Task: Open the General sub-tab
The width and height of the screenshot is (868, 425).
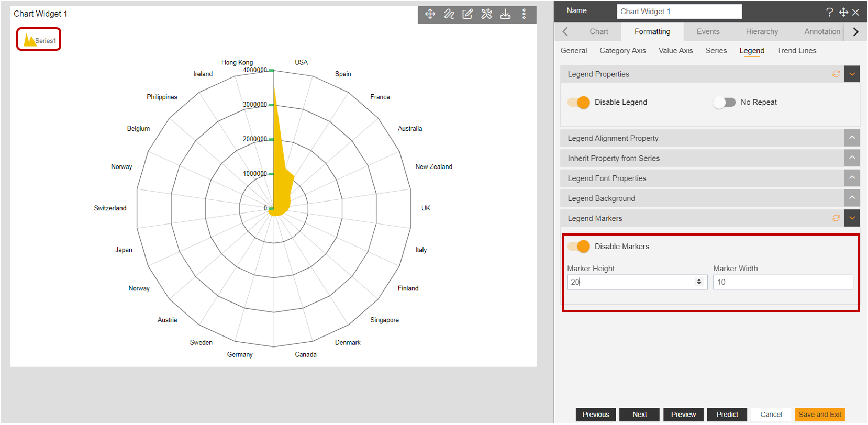Action: click(x=574, y=51)
